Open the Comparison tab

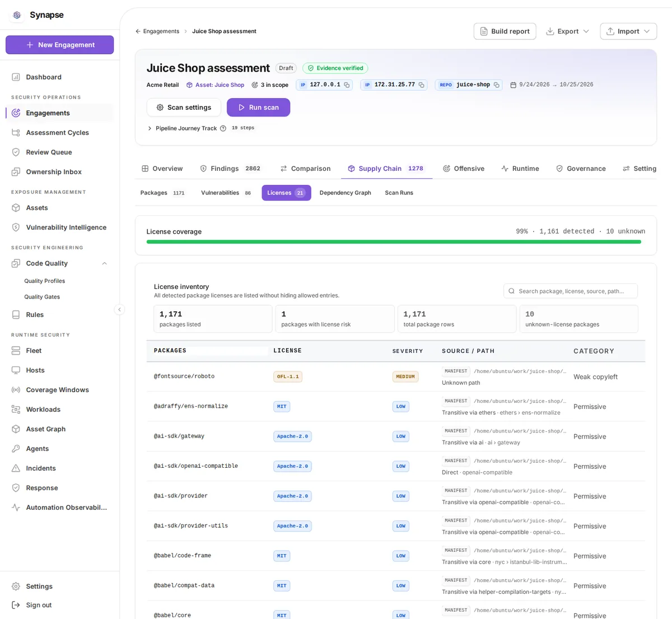(305, 168)
